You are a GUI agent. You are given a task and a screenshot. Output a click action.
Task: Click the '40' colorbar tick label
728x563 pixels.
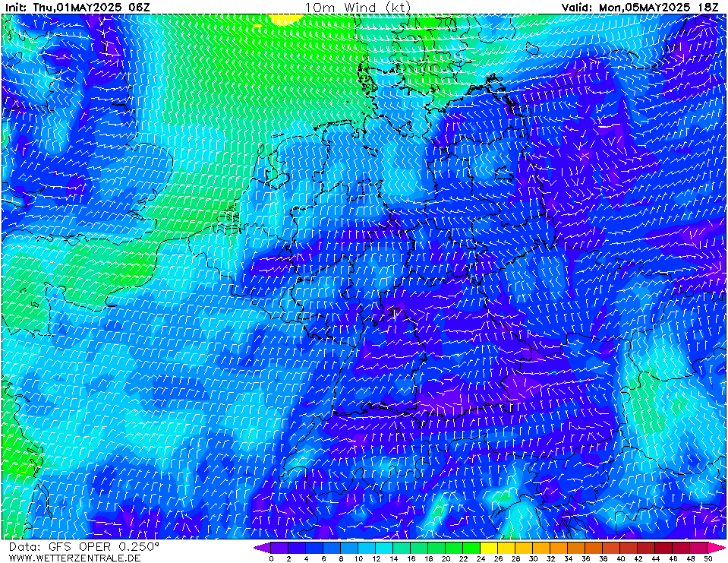[x=620, y=558]
